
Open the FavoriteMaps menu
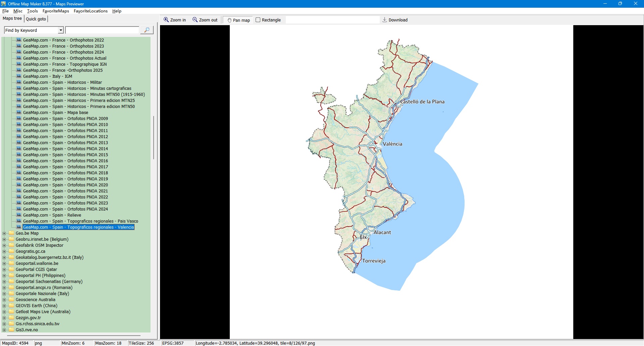56,11
